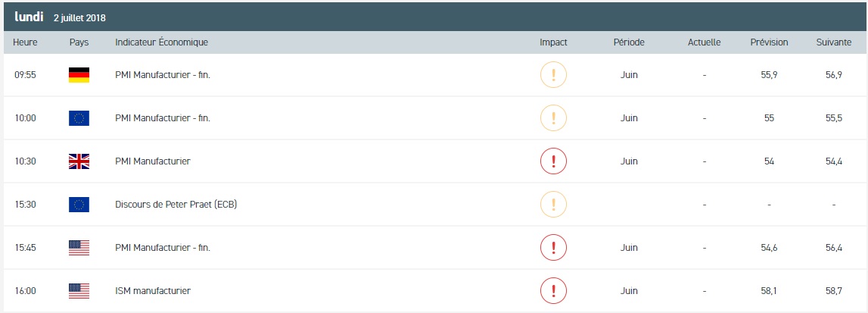Click the EU flag at 15:30
This screenshot has height=313, width=868.
pos(79,205)
